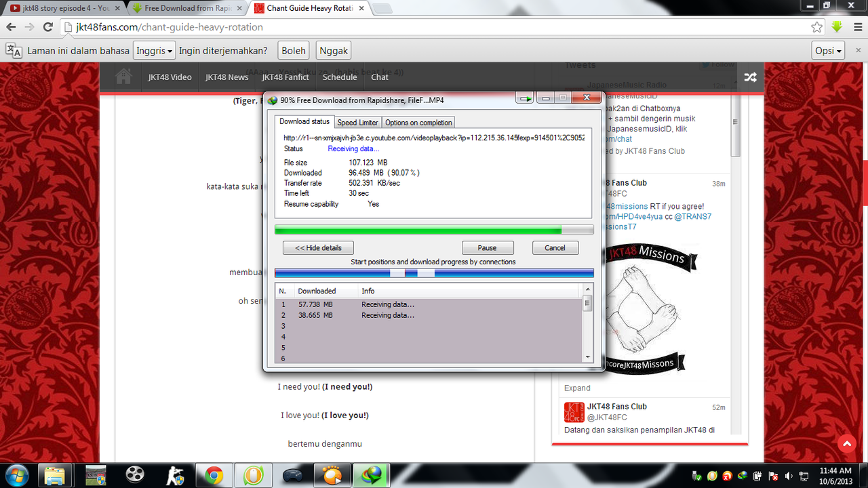This screenshot has width=868, height=488.
Task: Pause the download
Action: click(x=487, y=247)
